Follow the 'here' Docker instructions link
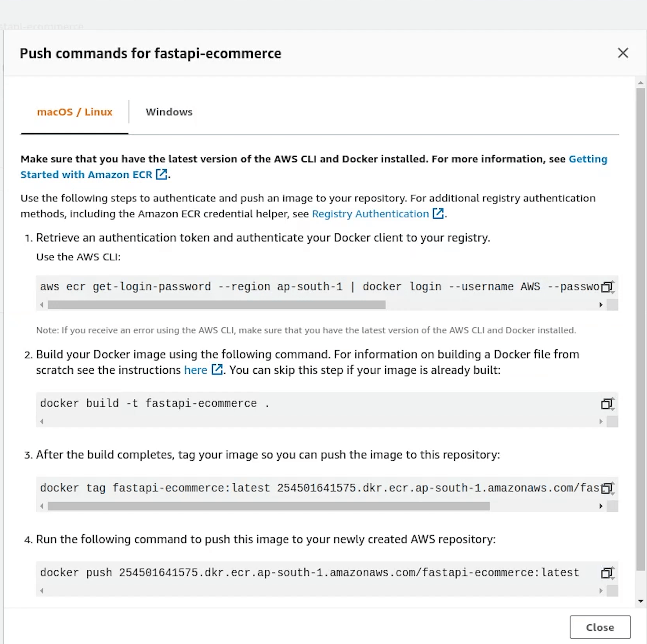 196,370
